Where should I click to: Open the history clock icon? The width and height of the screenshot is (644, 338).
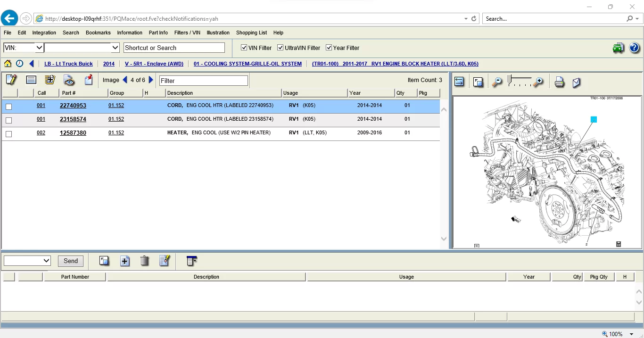tap(19, 64)
